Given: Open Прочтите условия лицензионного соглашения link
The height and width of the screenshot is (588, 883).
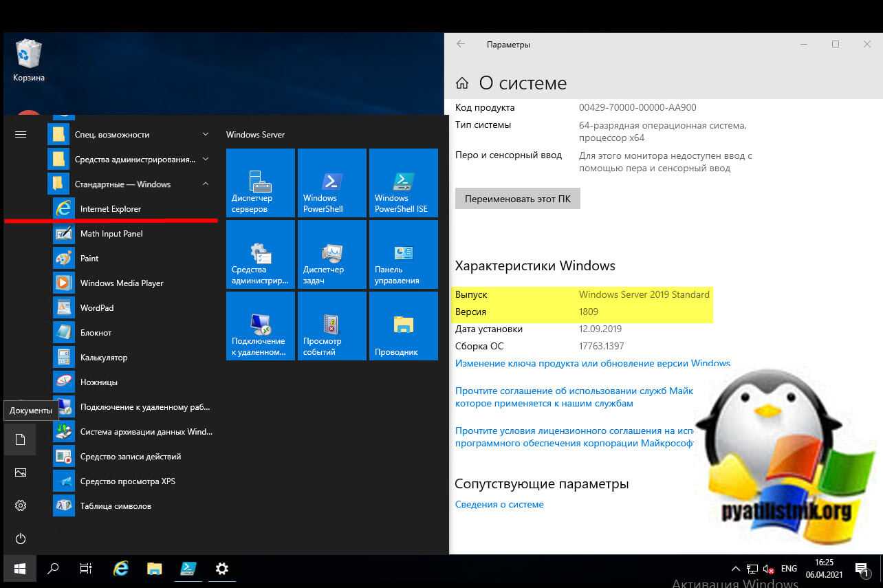Looking at the screenshot, I should coord(574,437).
